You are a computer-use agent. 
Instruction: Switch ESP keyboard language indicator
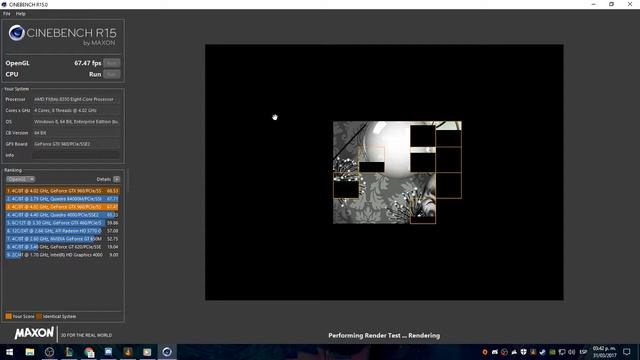(x=583, y=352)
